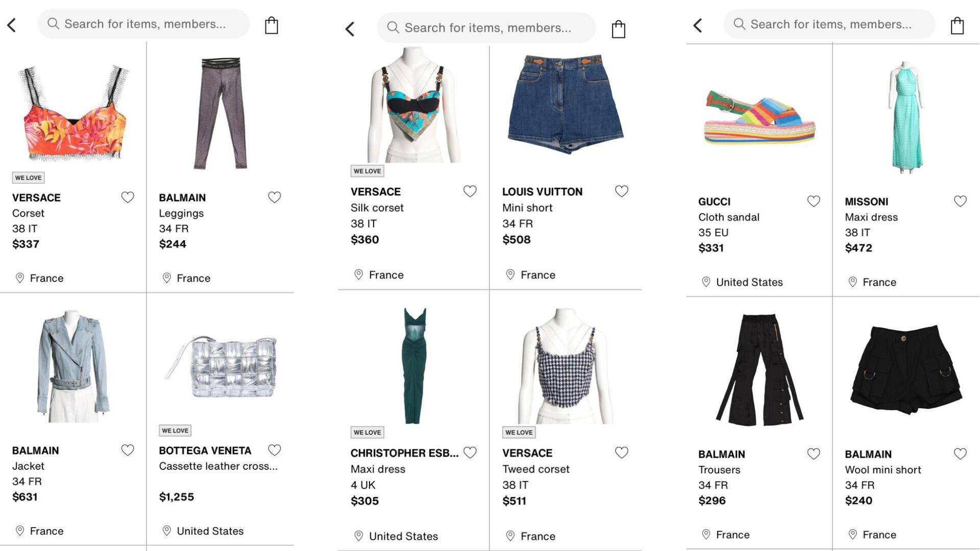Heart the Missoni Maxi dress
This screenshot has width=980, height=551.
click(960, 202)
